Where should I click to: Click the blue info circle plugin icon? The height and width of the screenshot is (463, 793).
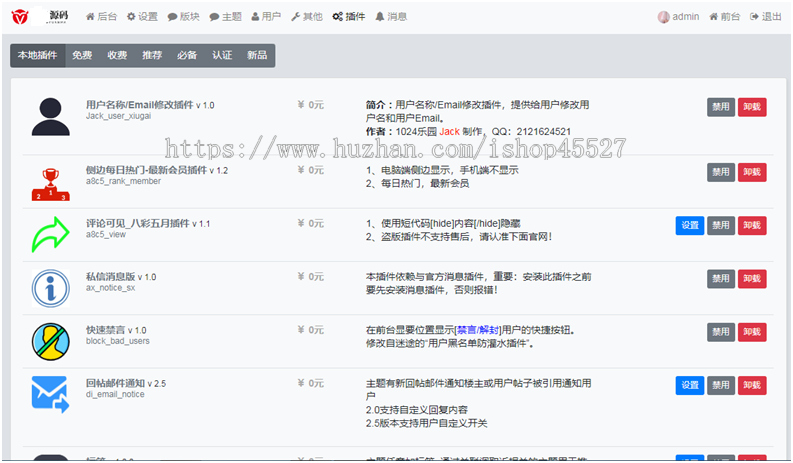pos(51,288)
